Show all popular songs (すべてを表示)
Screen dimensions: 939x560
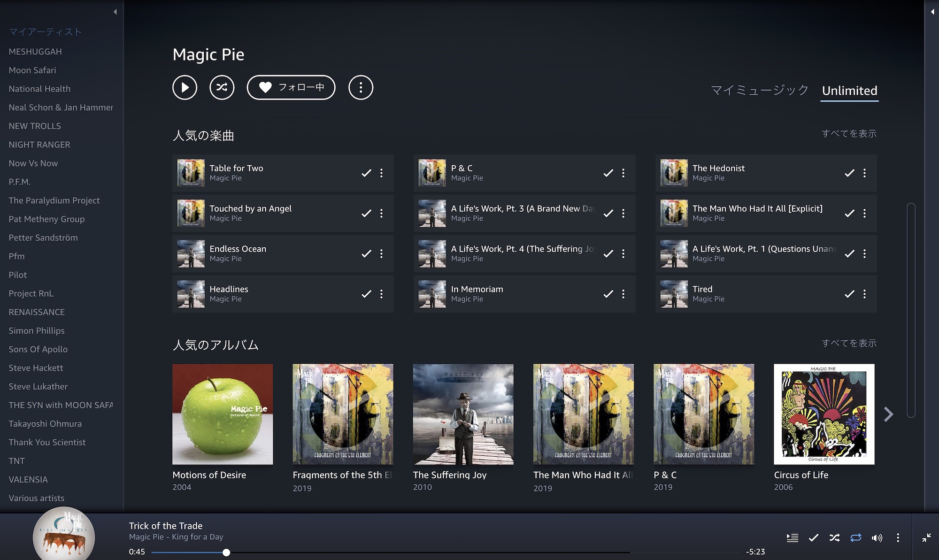point(849,134)
